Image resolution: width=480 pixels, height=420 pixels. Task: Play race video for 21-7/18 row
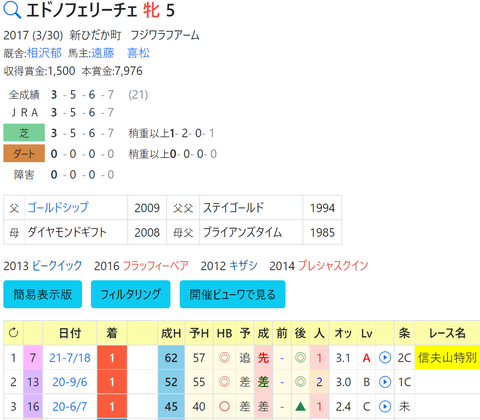[385, 358]
